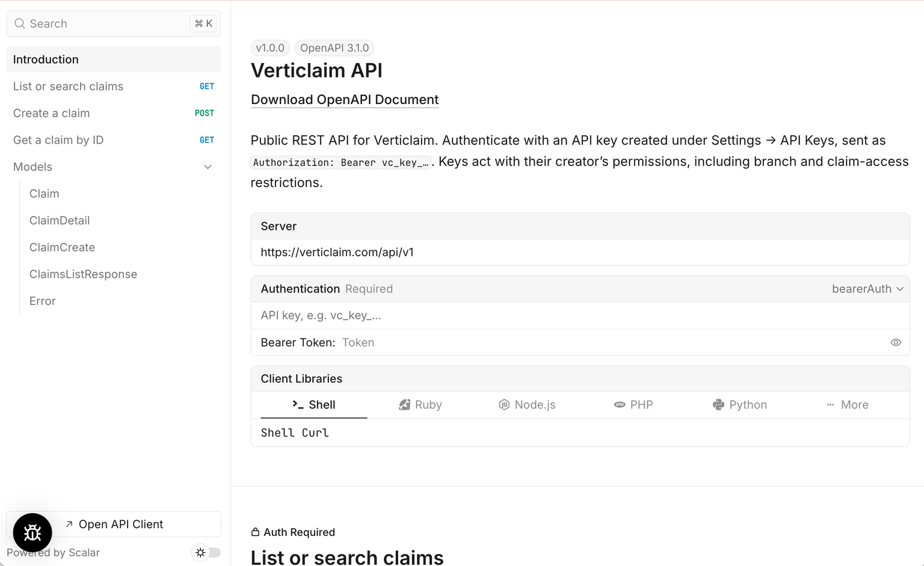
Task: Open the More client libraries tab
Action: (x=847, y=405)
